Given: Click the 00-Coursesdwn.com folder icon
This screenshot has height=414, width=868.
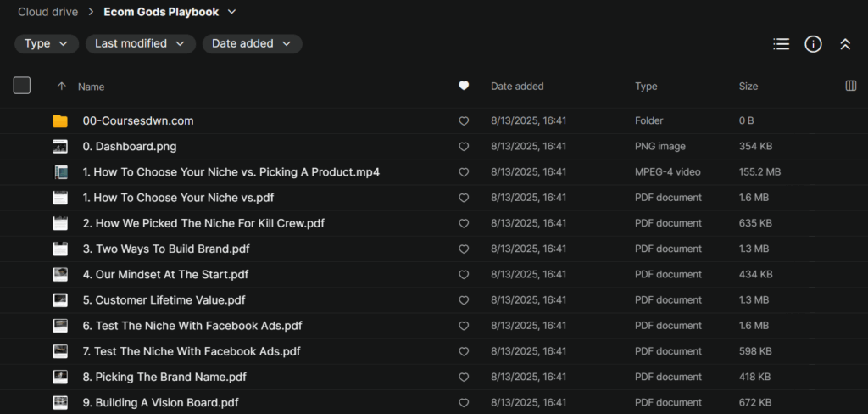Looking at the screenshot, I should (60, 121).
